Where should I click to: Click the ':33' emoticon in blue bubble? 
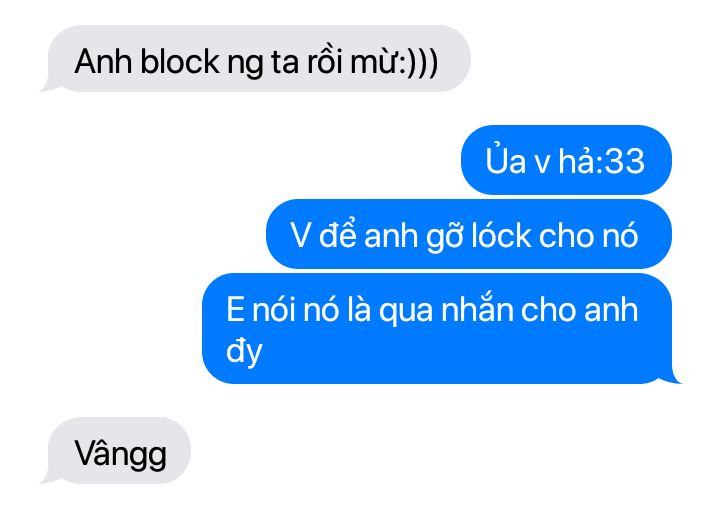(x=623, y=161)
